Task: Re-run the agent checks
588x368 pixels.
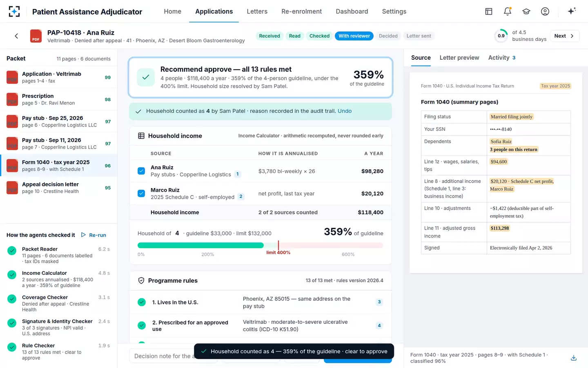Action: 94,235
